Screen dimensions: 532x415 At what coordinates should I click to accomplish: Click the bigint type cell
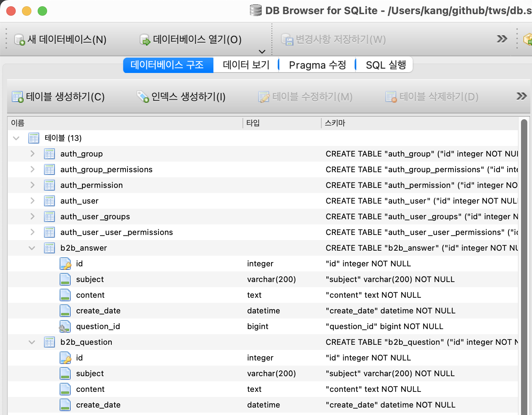pos(258,326)
